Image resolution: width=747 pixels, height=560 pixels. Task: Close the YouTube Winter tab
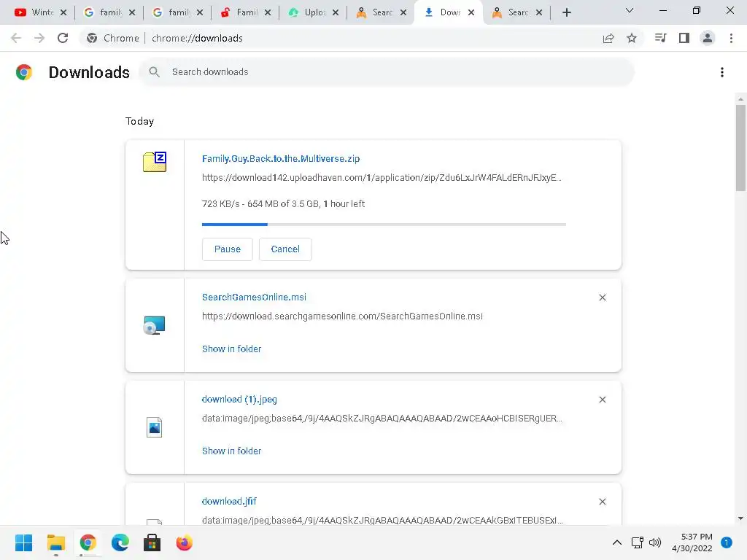[63, 12]
